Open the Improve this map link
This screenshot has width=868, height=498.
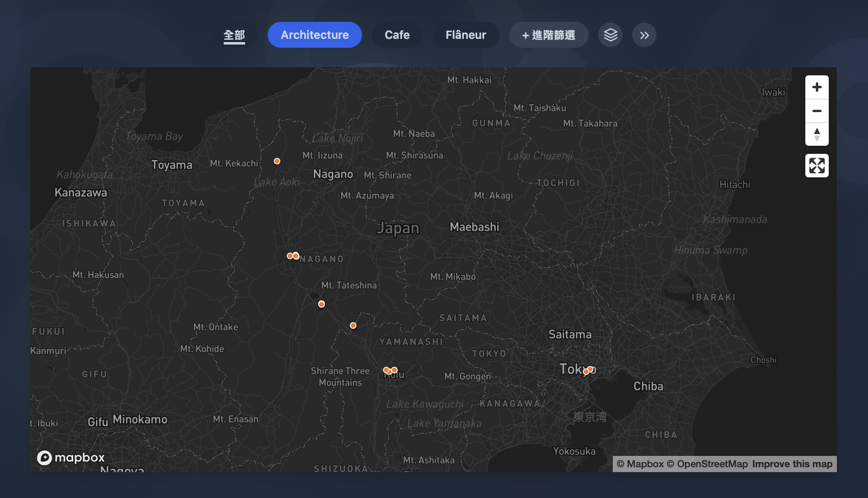[x=792, y=464]
